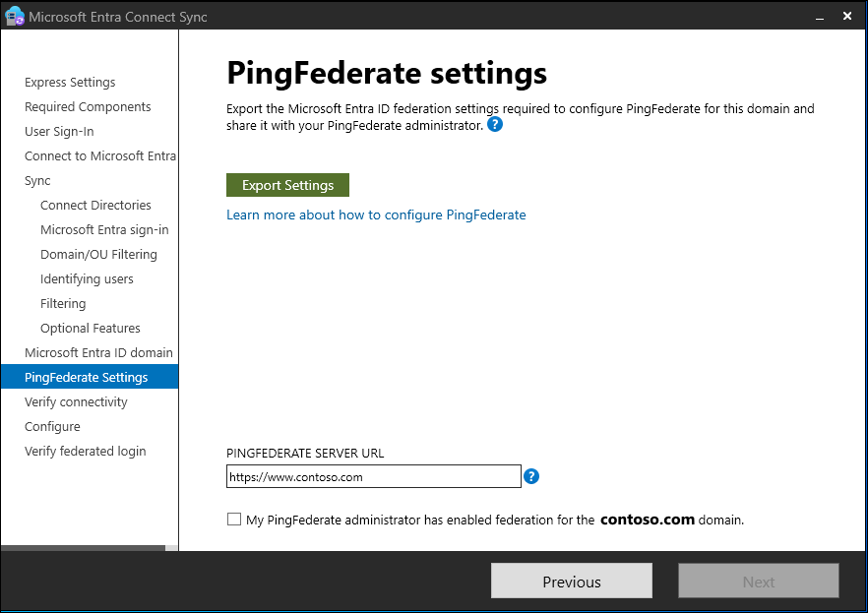Click the help icon next to the server URL field
Viewport: 868px width, 613px height.
click(x=531, y=476)
